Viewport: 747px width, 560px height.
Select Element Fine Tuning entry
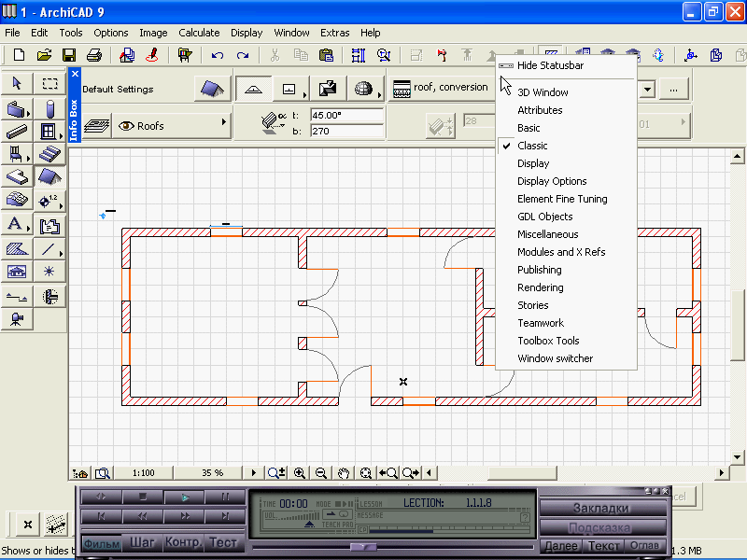562,199
